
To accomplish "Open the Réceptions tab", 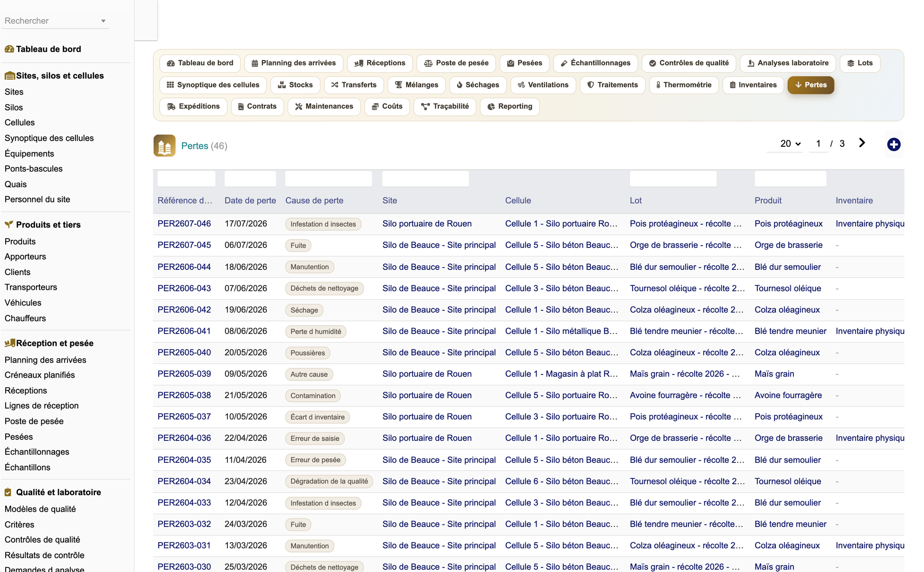I will 380,63.
